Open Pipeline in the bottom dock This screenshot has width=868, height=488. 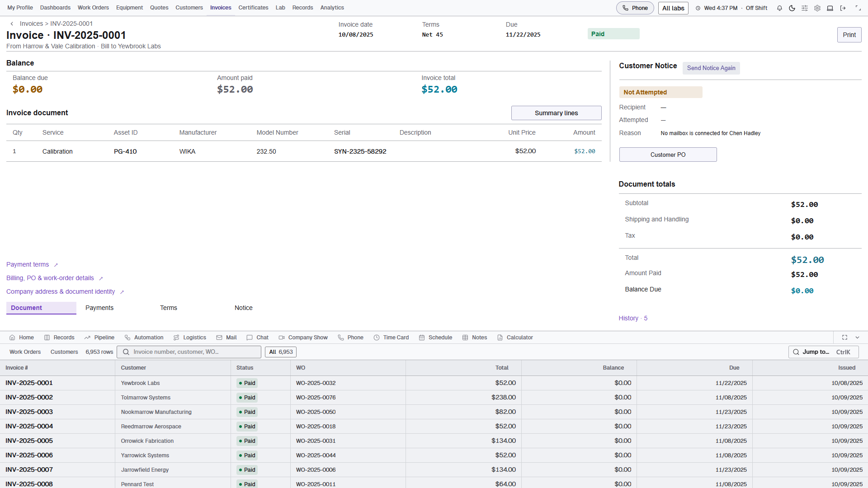(x=99, y=338)
